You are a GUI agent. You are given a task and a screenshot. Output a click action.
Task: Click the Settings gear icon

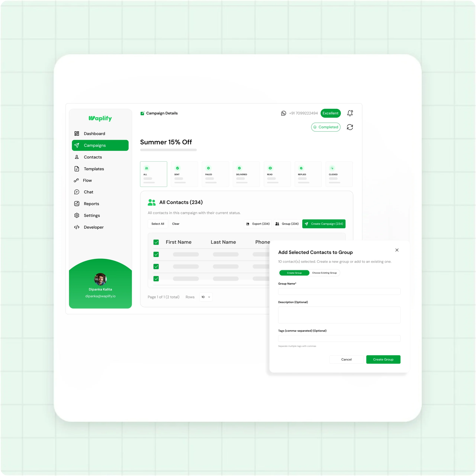[x=77, y=215]
